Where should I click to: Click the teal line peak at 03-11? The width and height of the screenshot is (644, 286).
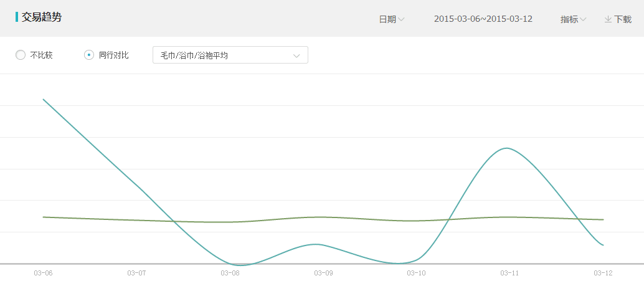click(x=507, y=148)
